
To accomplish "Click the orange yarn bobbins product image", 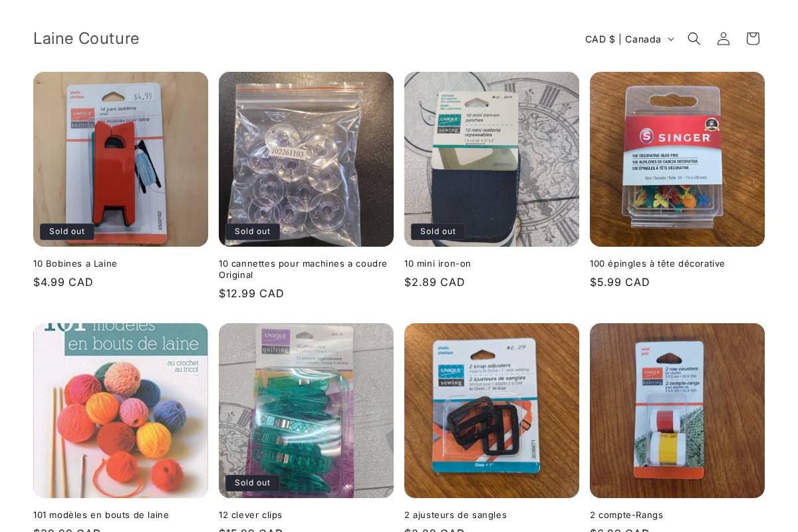I will click(x=120, y=159).
